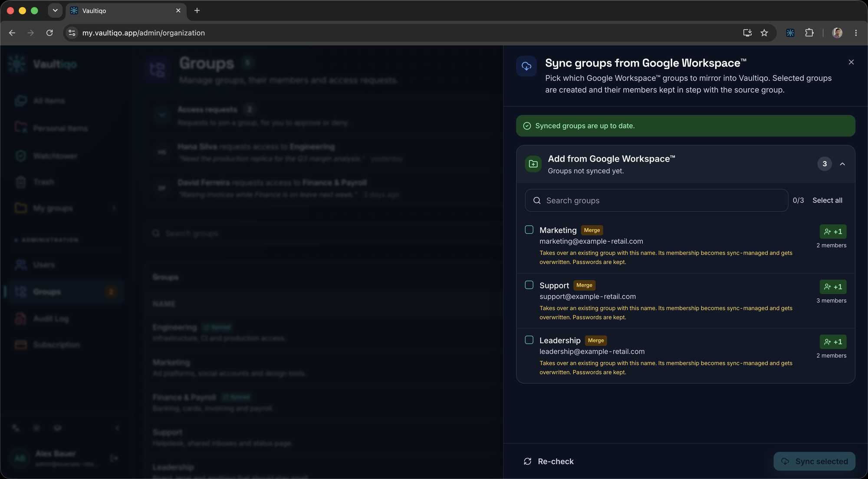Screen dimensions: 868x479
Task: Click the install app icon in address bar
Action: [747, 33]
